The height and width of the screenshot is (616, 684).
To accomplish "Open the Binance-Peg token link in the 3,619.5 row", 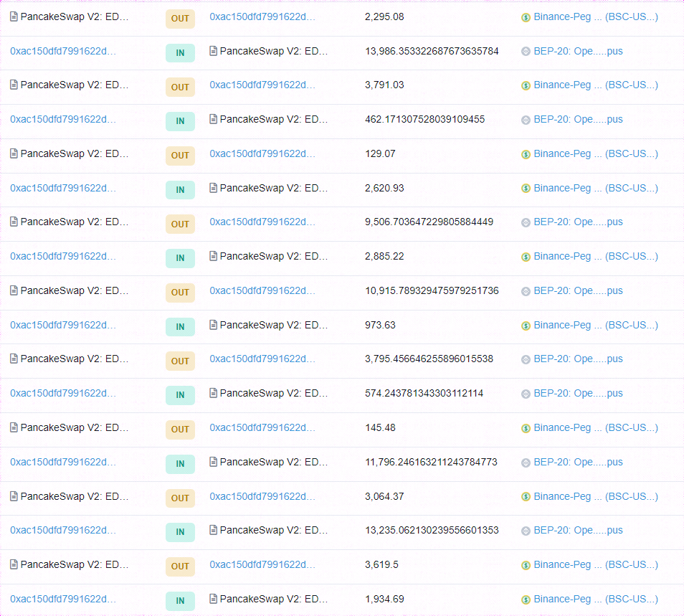I will click(596, 564).
